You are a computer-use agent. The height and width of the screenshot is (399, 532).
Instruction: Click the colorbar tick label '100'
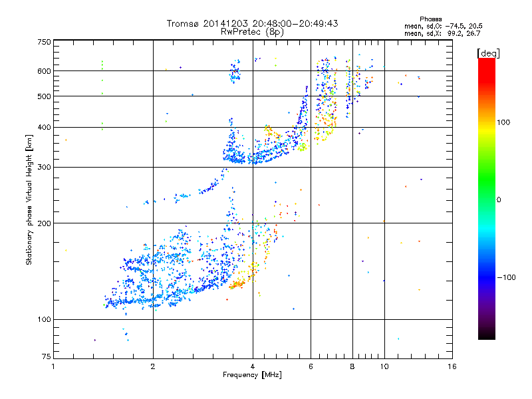pos(503,122)
